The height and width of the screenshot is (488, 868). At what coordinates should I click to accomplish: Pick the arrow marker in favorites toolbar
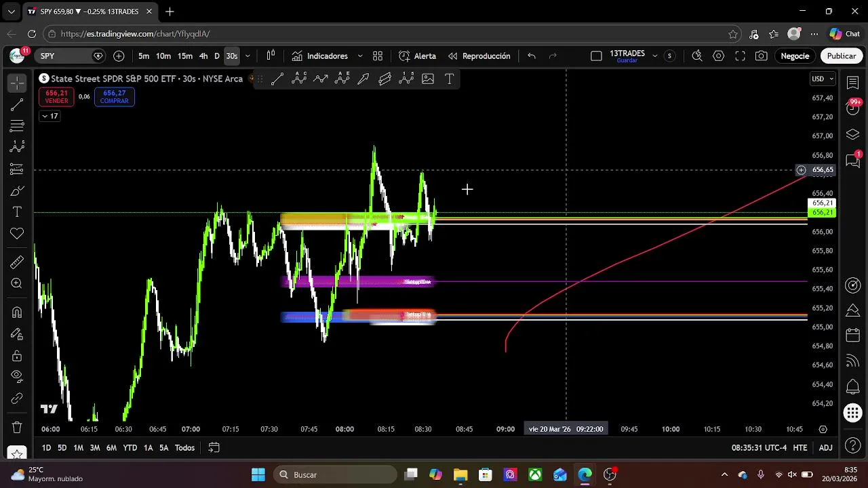tap(363, 79)
